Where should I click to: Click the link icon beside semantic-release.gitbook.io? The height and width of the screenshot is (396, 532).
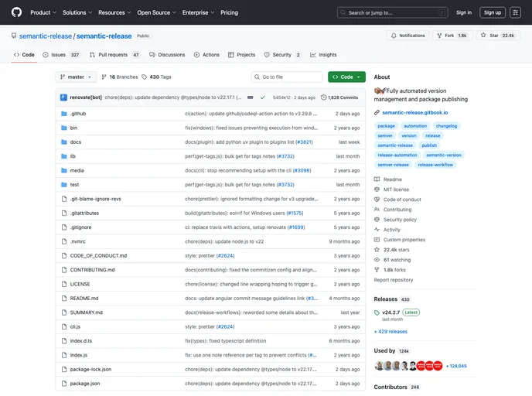[x=377, y=113]
